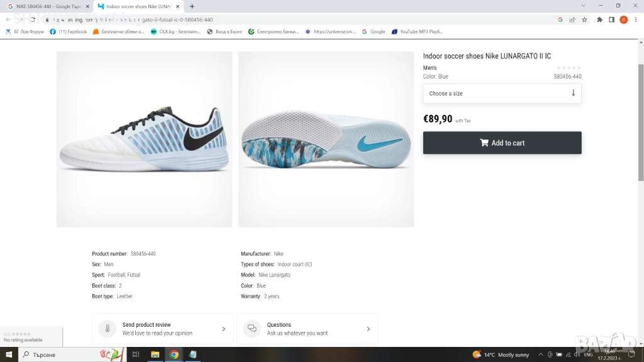The image size is (644, 362).
Task: Open the OLX.bg bookmark
Action: [x=175, y=31]
